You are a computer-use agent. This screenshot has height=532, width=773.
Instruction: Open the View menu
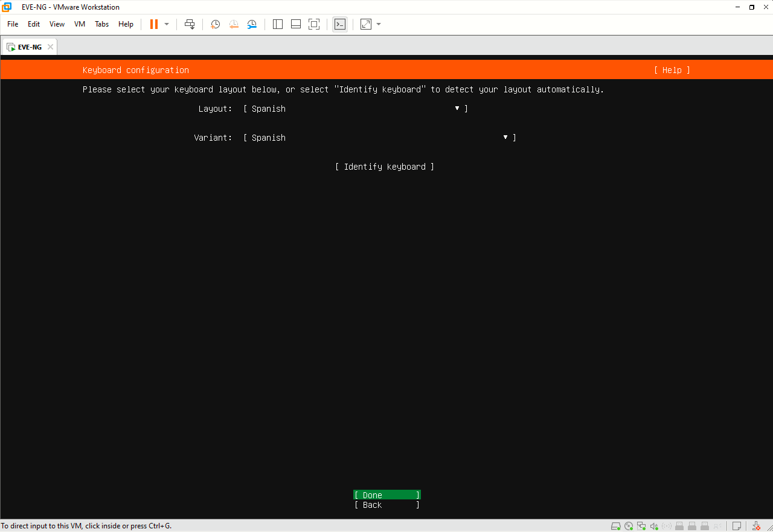[x=57, y=24]
